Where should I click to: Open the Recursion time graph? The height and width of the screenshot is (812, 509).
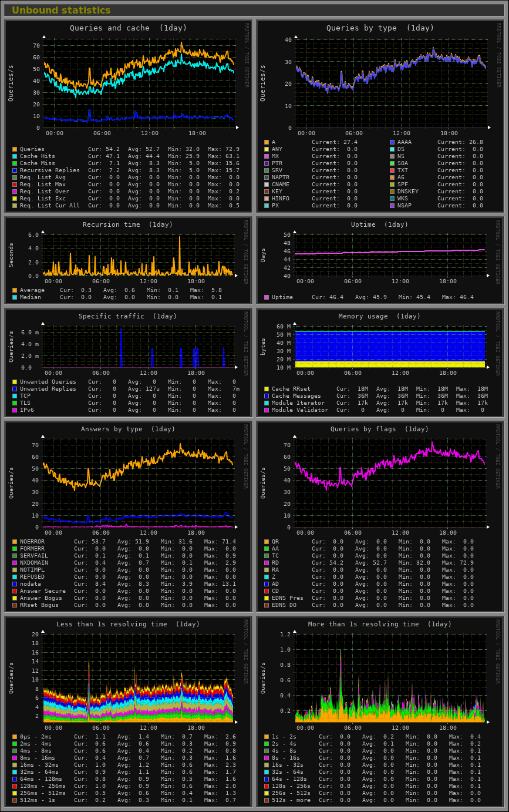[x=129, y=260]
